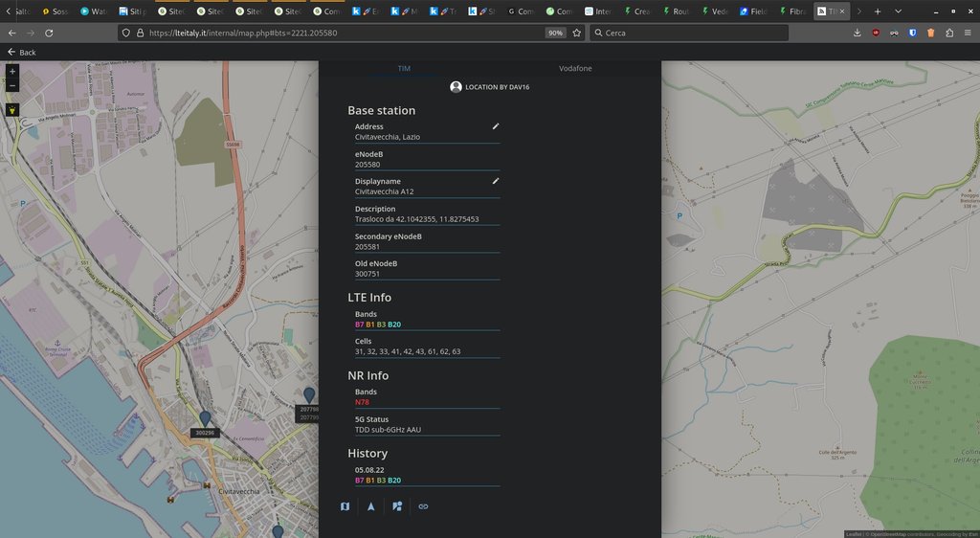
Task: Open a new browser tab
Action: [x=877, y=11]
